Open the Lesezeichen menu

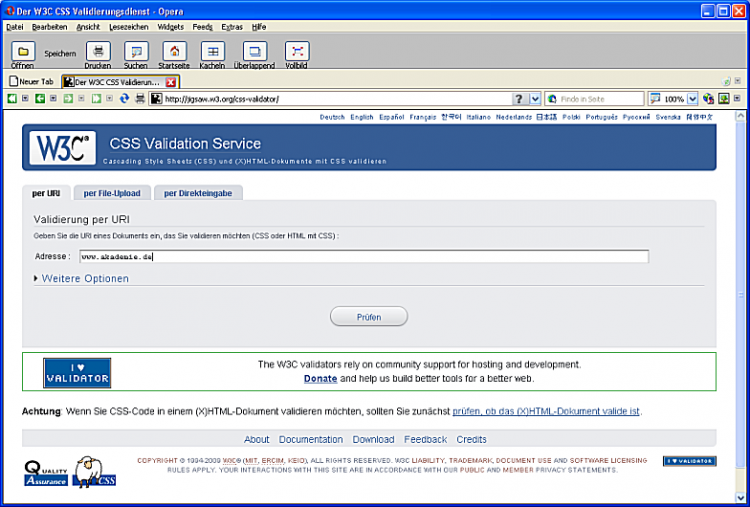[127, 27]
